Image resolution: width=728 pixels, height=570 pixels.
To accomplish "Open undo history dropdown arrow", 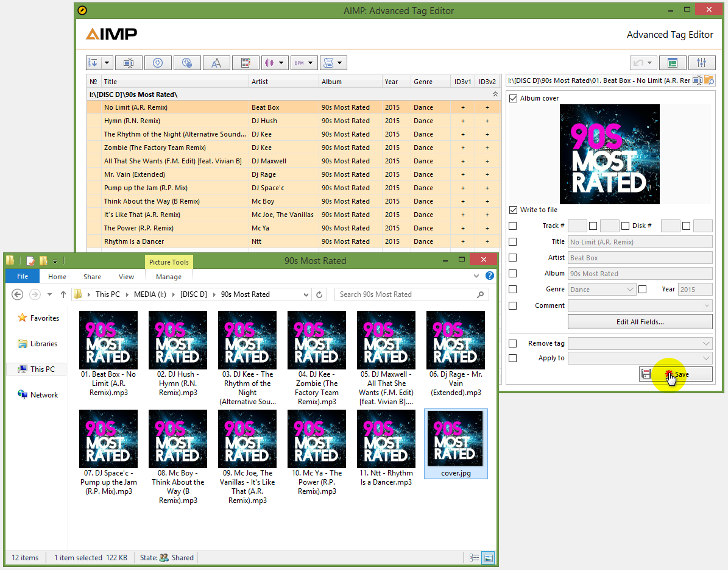I will 650,63.
